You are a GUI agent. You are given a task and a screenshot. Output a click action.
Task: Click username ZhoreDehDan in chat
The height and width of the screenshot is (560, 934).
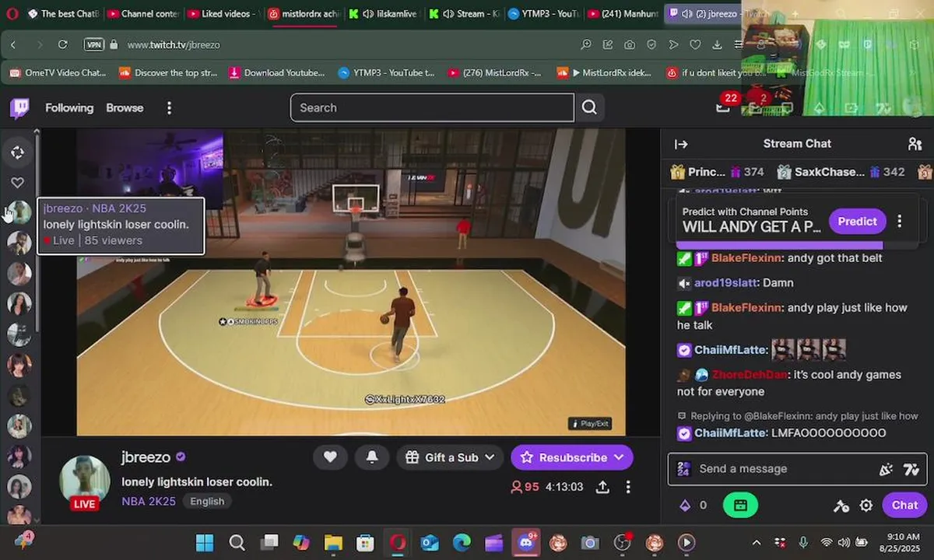pos(750,375)
